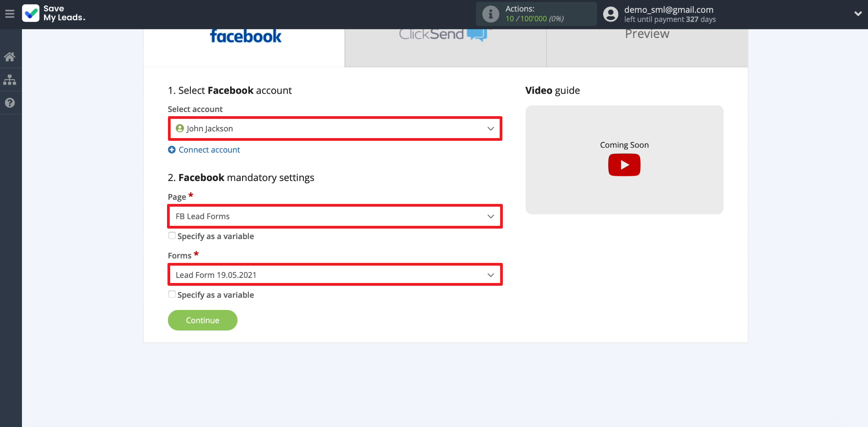The height and width of the screenshot is (427, 868).
Task: Go to the home icon in sidebar
Action: click(10, 57)
